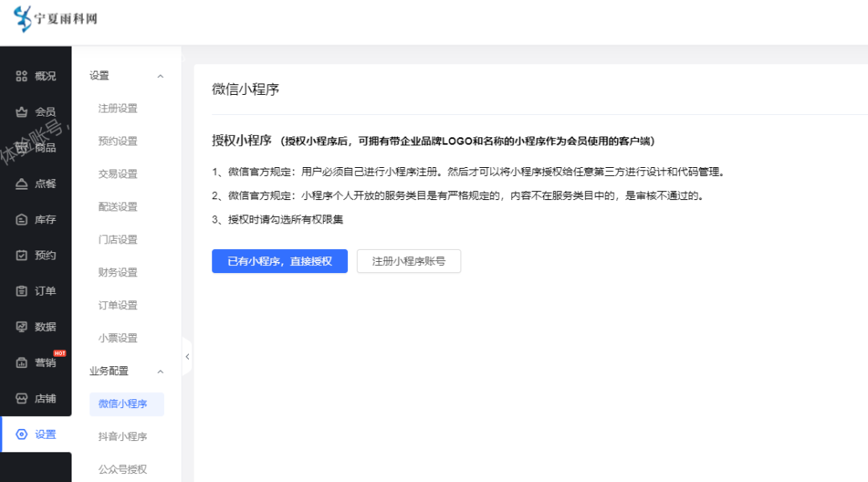Click 注册小程序账号 button
The width and height of the screenshot is (868, 482).
coord(408,261)
